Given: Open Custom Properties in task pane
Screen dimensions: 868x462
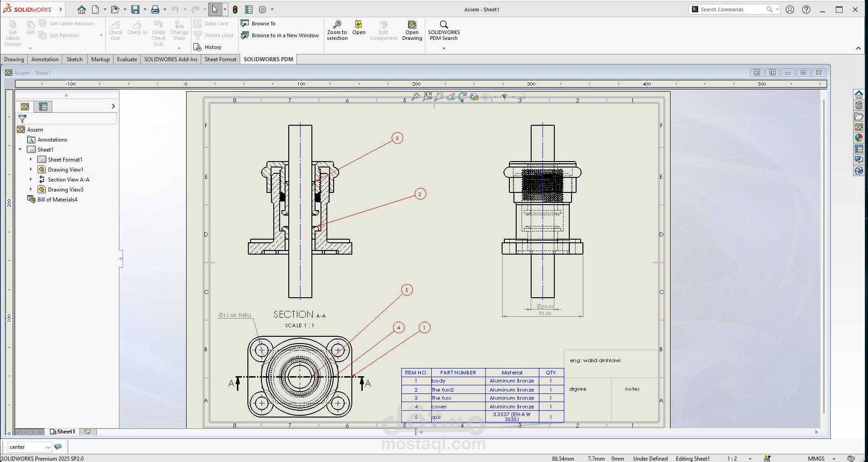Looking at the screenshot, I should tap(858, 149).
